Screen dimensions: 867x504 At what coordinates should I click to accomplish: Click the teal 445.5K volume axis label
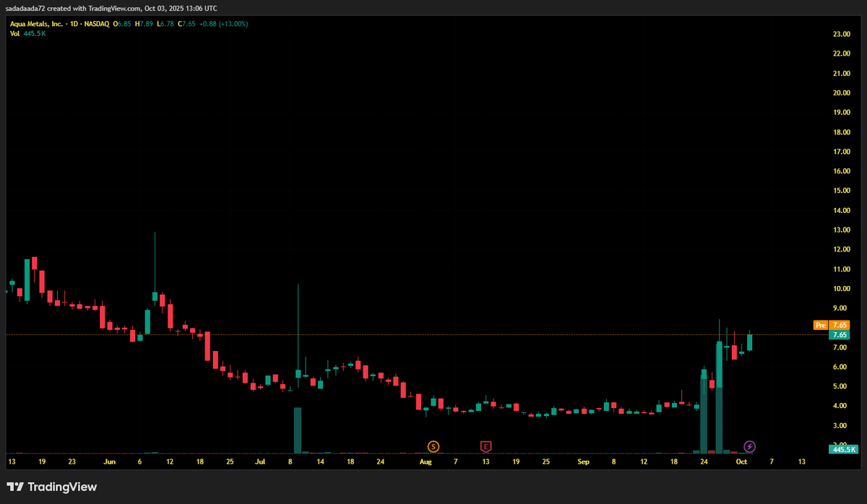[x=842, y=449]
